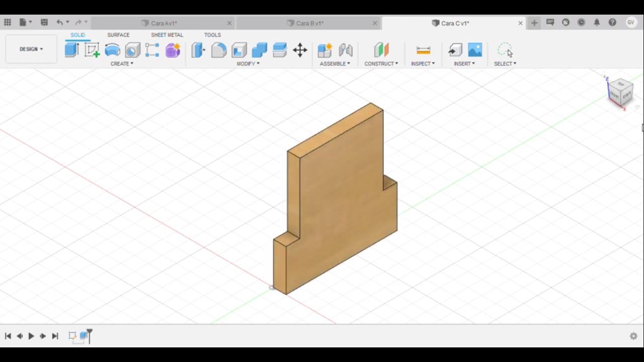Jump to timeline end
The image size is (644, 362).
point(55,336)
